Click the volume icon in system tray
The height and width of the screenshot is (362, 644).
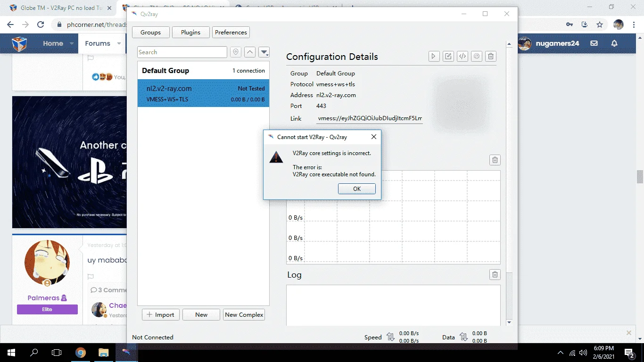point(583,353)
